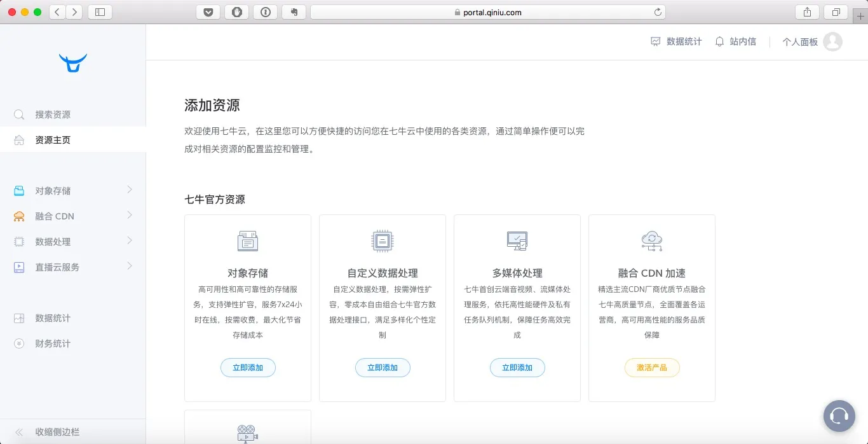The image size is (868, 444).
Task: Click the film camera card illustration
Action: (248, 434)
